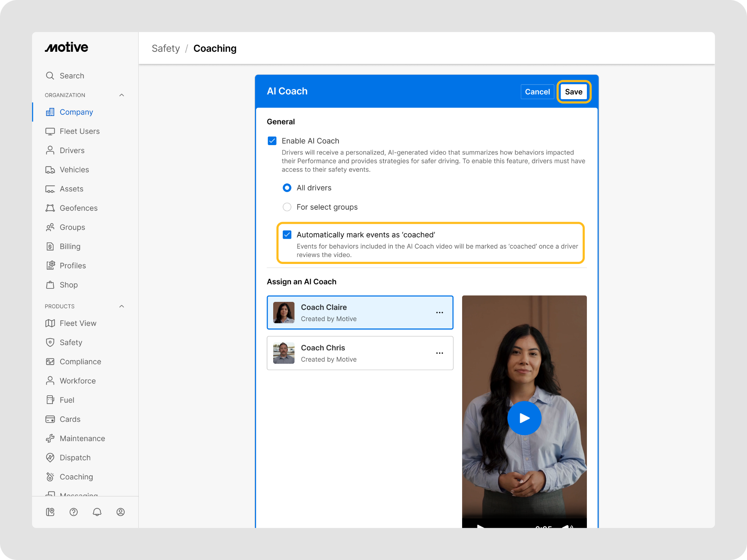Viewport: 747px width, 560px height.
Task: Play the Coach Claire preview video
Action: pos(524,418)
